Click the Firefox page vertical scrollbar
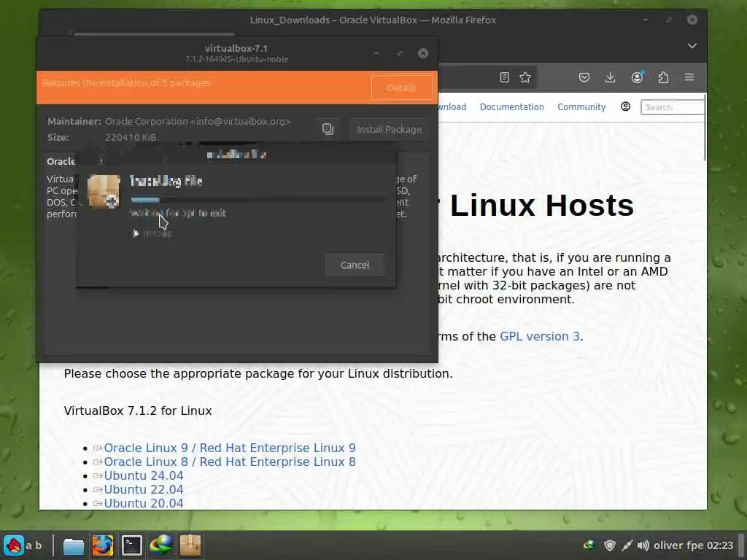Image resolution: width=747 pixels, height=560 pixels. (x=705, y=128)
